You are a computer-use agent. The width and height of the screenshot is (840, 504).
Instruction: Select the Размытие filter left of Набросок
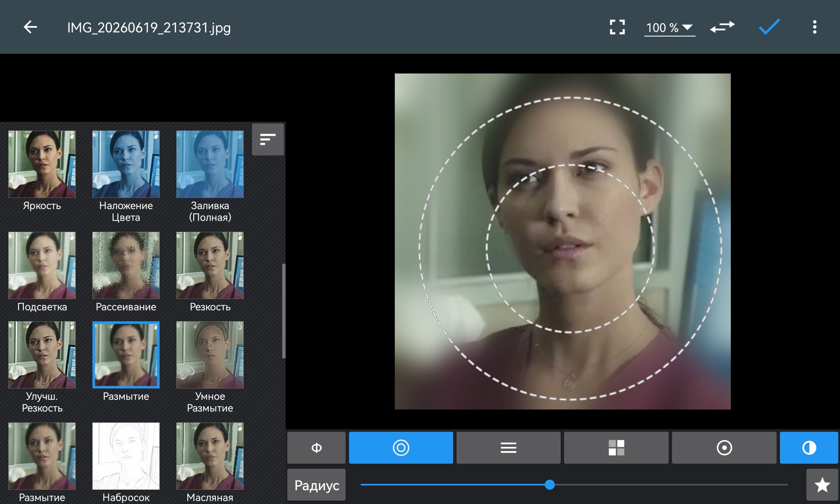[x=42, y=456]
